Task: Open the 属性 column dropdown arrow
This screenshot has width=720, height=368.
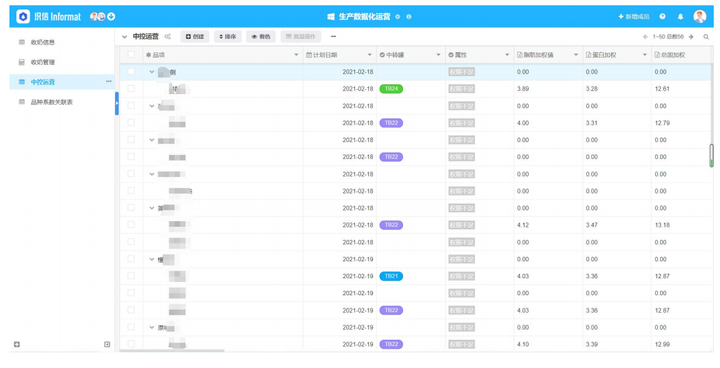Action: coord(507,55)
